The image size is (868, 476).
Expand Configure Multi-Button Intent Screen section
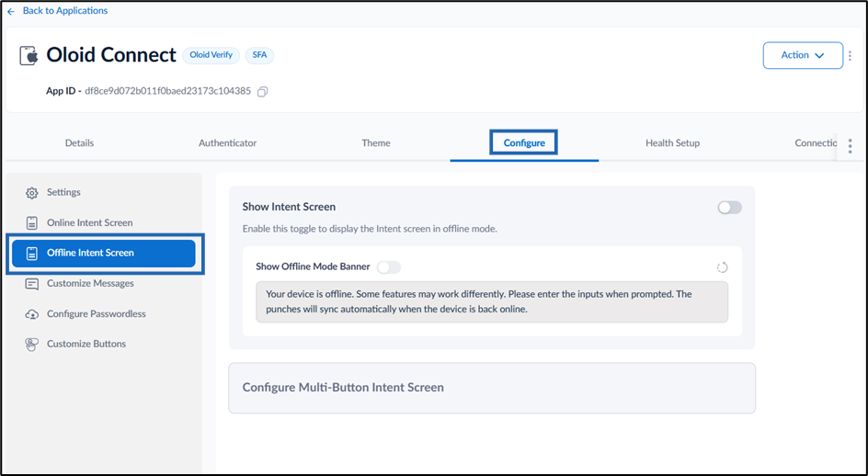tap(492, 388)
